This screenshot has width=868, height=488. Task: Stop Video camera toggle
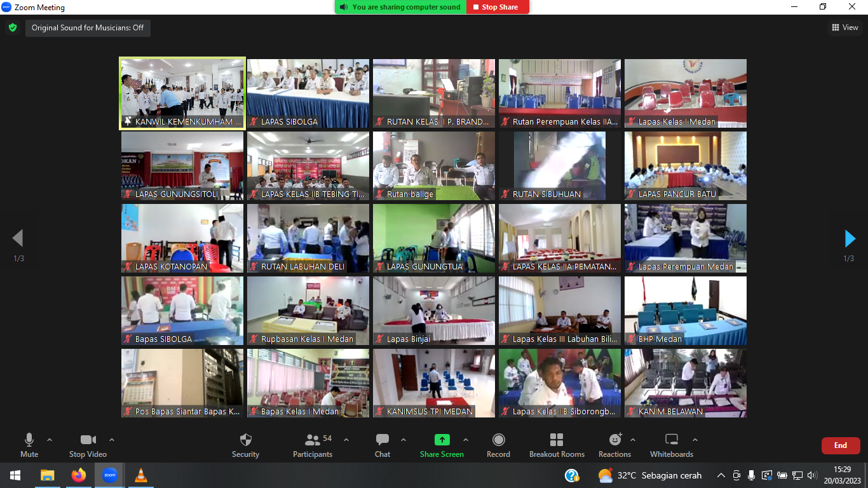88,440
